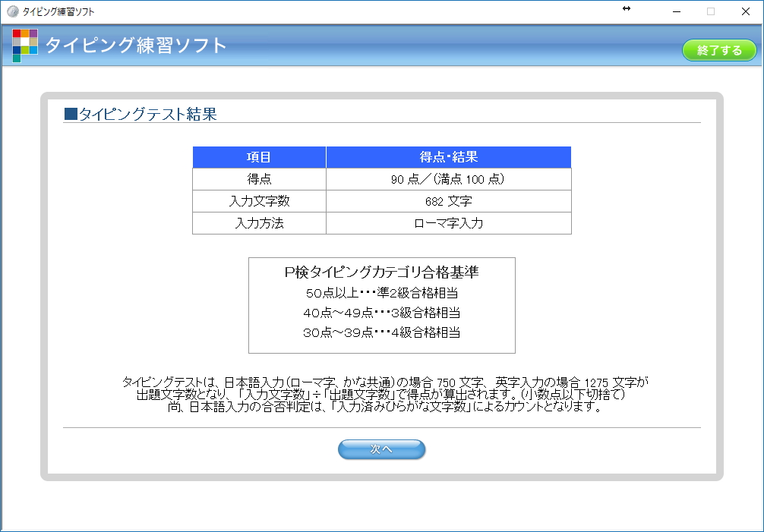
Task: Click the 得点 row label
Action: pyautogui.click(x=259, y=178)
